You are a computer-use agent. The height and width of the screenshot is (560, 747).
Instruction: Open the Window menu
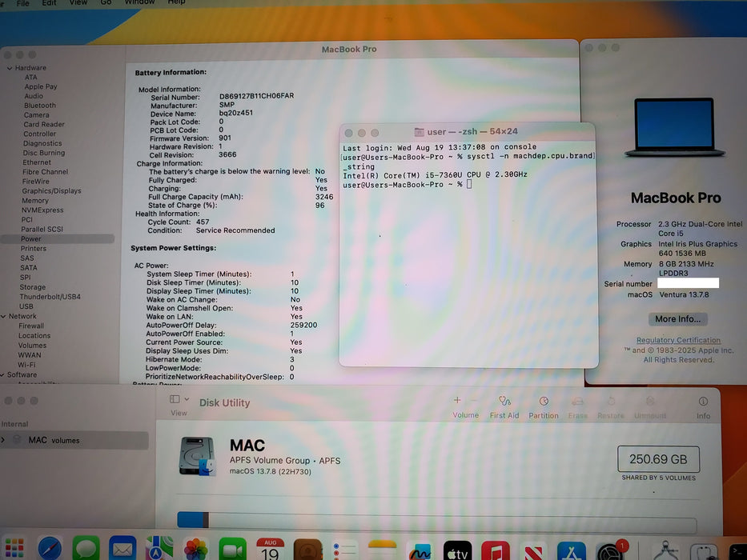coord(139,2)
